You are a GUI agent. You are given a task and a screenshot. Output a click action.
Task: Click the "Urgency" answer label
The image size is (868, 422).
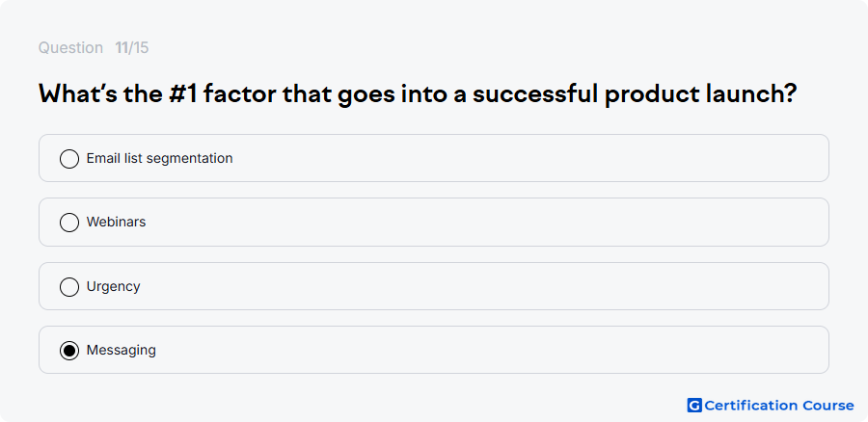tap(114, 286)
